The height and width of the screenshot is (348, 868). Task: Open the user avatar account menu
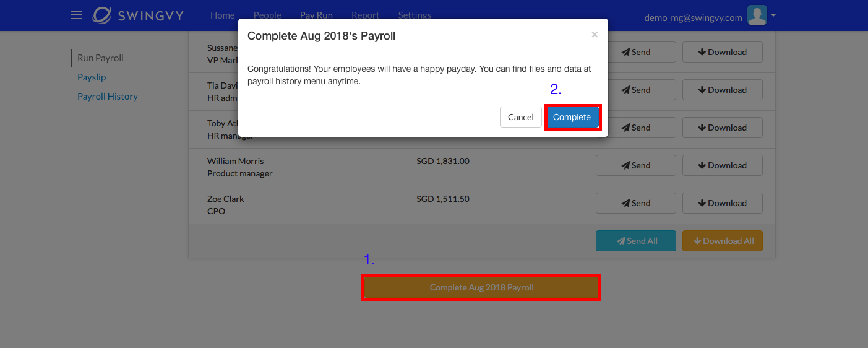757,15
